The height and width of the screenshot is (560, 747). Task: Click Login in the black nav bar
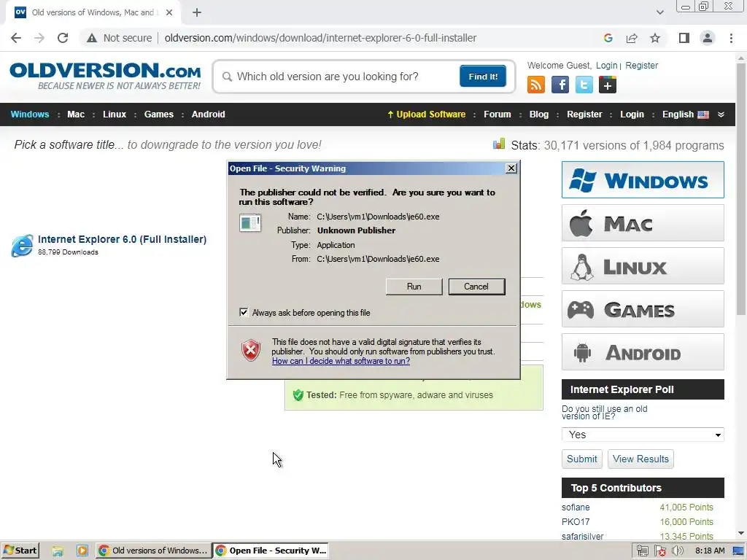pos(632,114)
